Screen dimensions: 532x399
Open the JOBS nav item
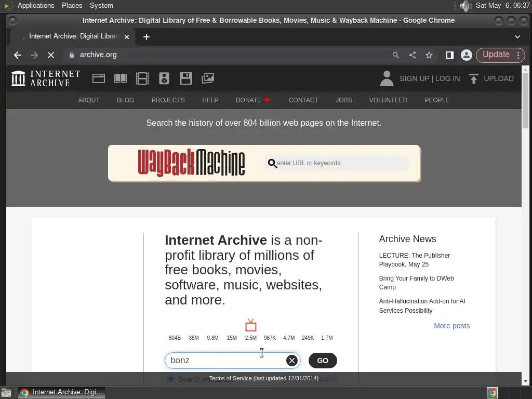pos(344,100)
